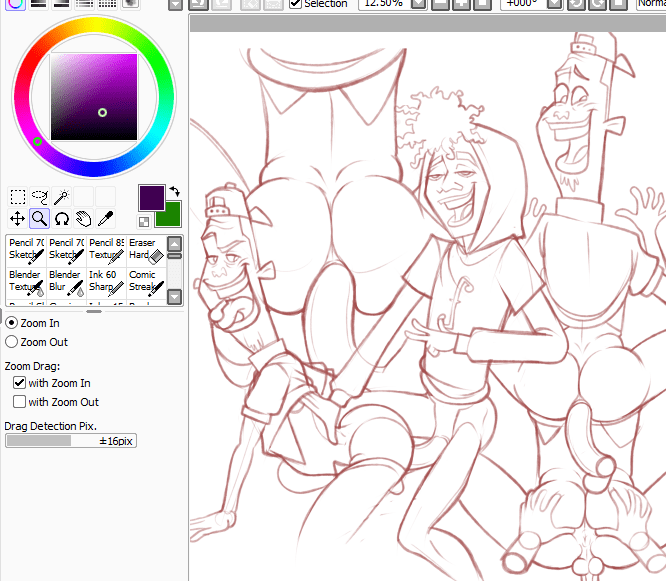Screen dimensions: 666x581
Task: Select the Zoom Out radio option
Action: coord(12,342)
